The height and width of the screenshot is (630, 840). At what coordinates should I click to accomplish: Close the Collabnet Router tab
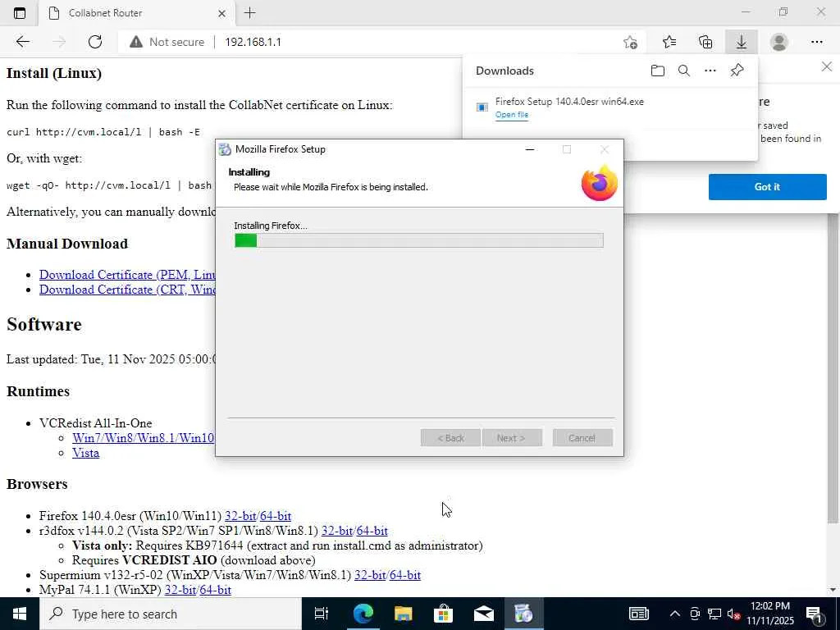click(221, 13)
